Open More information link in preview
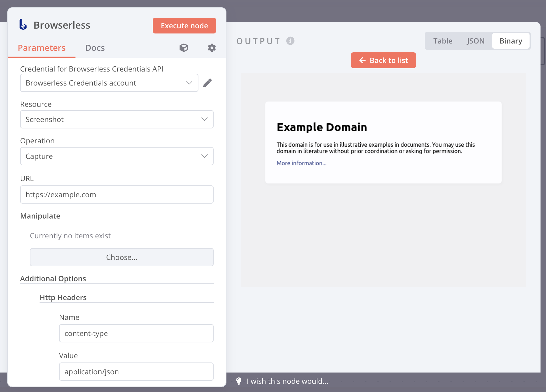The height and width of the screenshot is (392, 546). coord(302,163)
